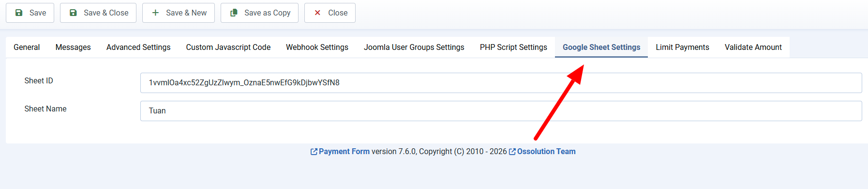This screenshot has width=868, height=189.
Task: Open the Payment Form footer link
Action: (340, 152)
